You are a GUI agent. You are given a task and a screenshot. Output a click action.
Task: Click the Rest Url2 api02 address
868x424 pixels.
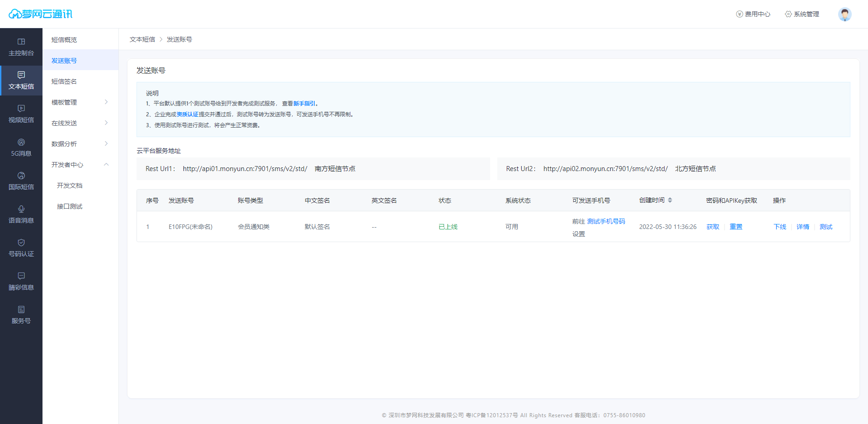605,169
